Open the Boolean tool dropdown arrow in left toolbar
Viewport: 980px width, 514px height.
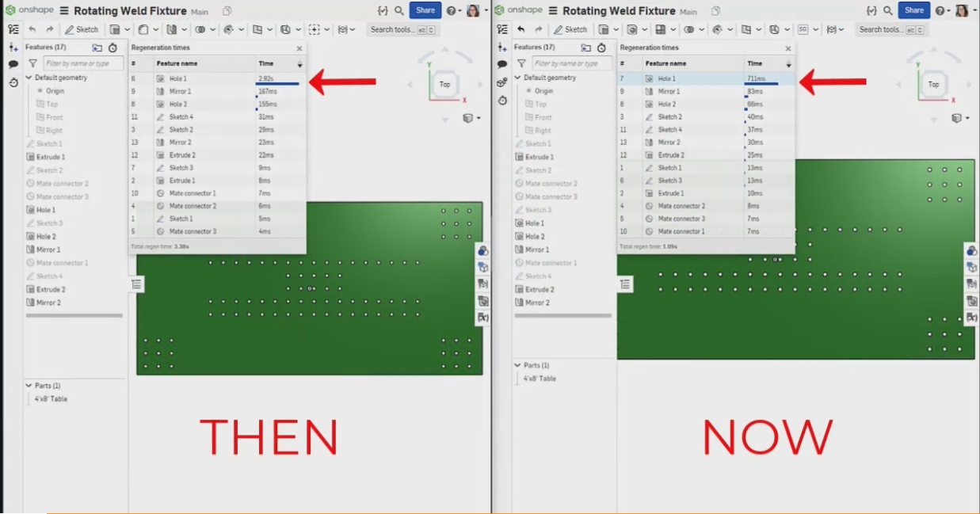click(x=212, y=30)
